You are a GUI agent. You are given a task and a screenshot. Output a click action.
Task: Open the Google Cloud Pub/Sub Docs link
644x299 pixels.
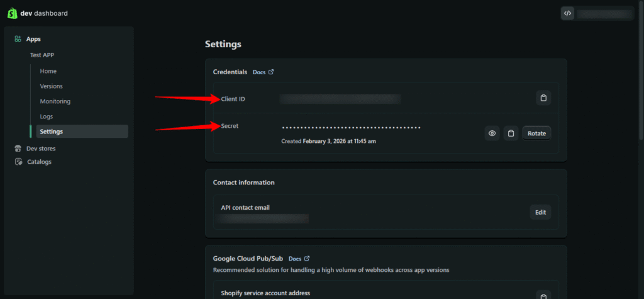point(295,259)
